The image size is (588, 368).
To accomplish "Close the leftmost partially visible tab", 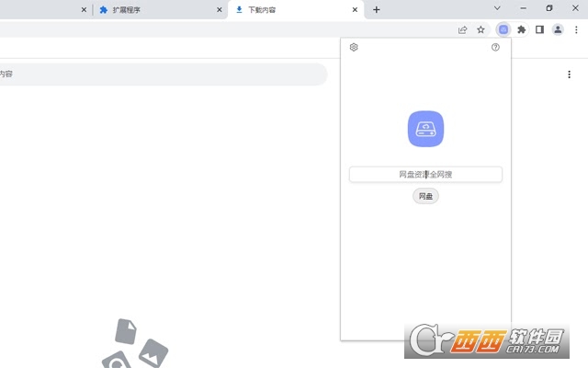I will (x=84, y=10).
